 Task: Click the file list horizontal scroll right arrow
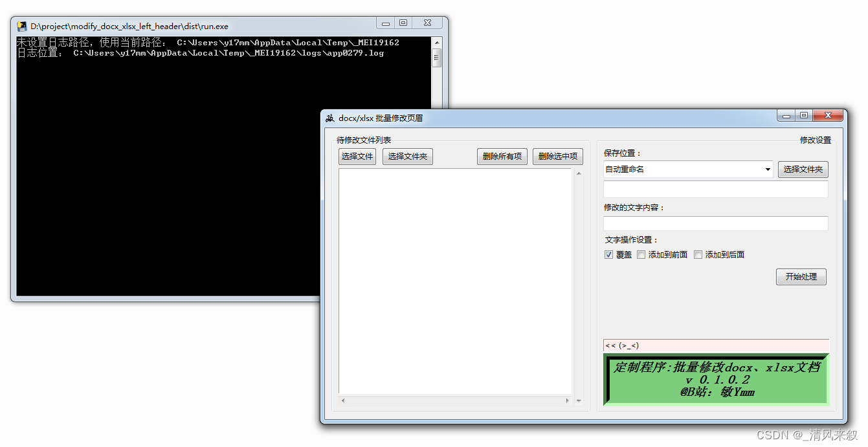(x=568, y=401)
